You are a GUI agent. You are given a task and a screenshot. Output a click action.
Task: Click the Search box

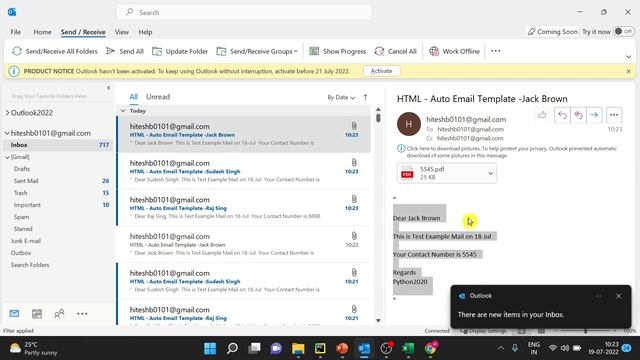[244, 12]
